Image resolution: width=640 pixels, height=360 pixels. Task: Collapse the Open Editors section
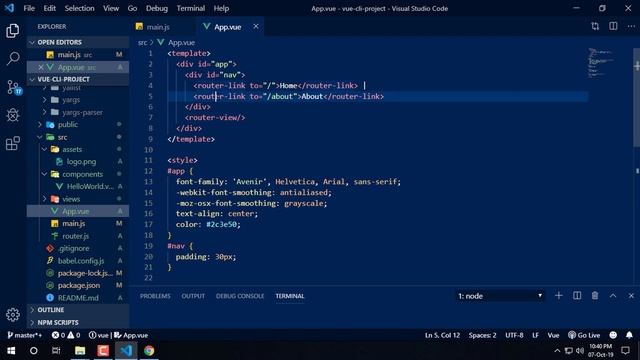coord(78,42)
